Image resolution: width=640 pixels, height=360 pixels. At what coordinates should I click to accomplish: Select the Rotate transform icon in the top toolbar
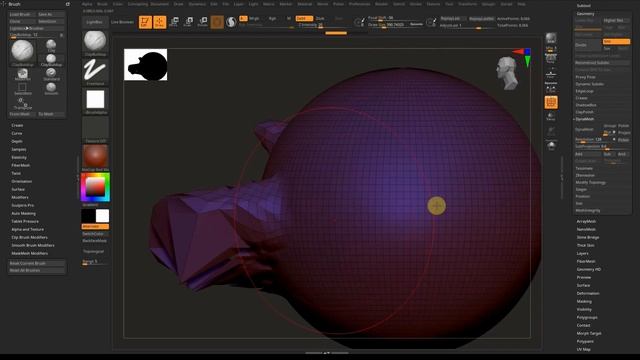coord(202,22)
